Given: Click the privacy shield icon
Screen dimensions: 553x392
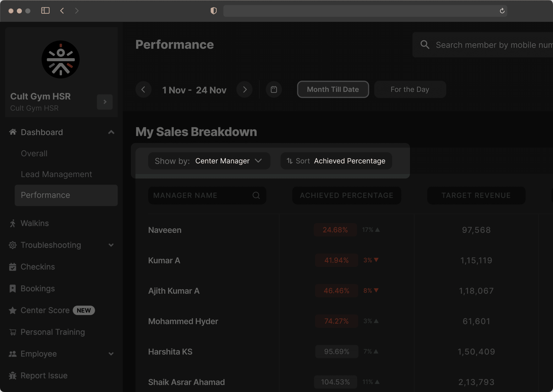Looking at the screenshot, I should pyautogui.click(x=213, y=11).
